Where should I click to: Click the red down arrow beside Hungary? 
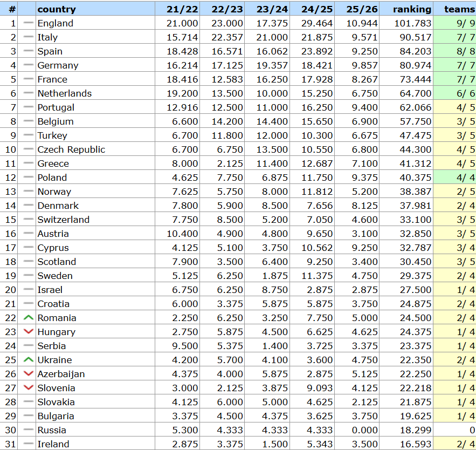[29, 332]
